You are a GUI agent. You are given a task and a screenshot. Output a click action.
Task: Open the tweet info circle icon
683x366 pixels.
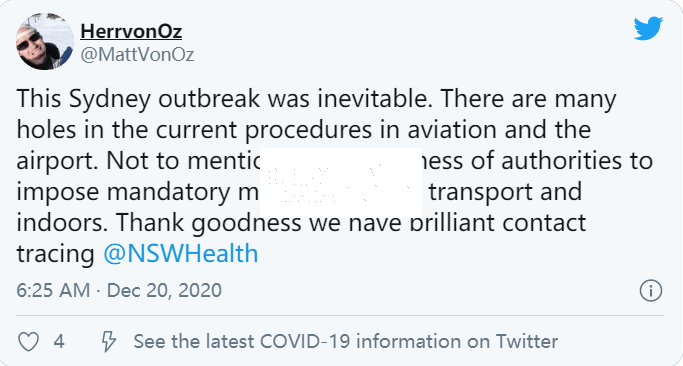pyautogui.click(x=651, y=291)
